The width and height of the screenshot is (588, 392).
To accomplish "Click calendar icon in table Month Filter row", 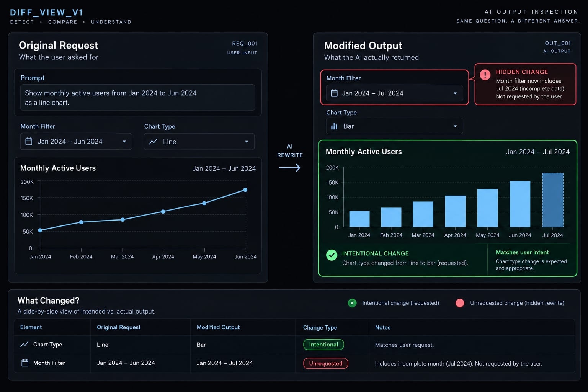I will pyautogui.click(x=25, y=363).
